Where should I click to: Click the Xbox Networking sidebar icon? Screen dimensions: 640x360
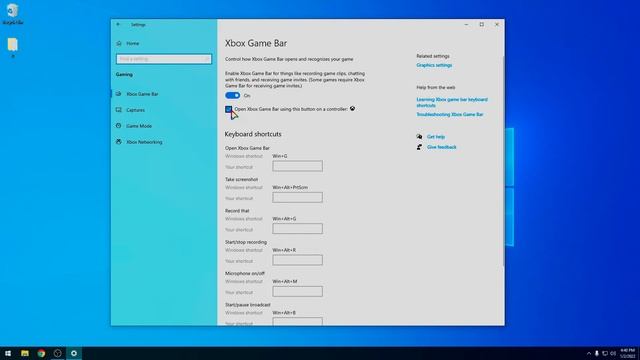[119, 142]
